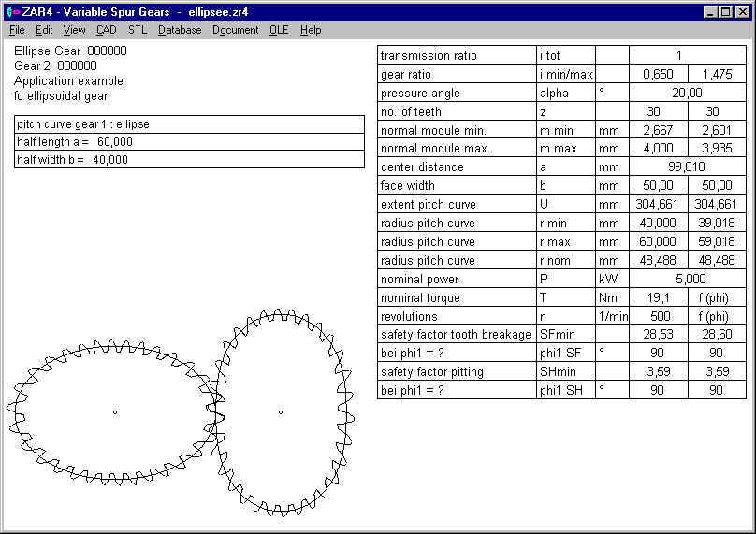
Task: Open the STL menu
Action: click(x=138, y=30)
